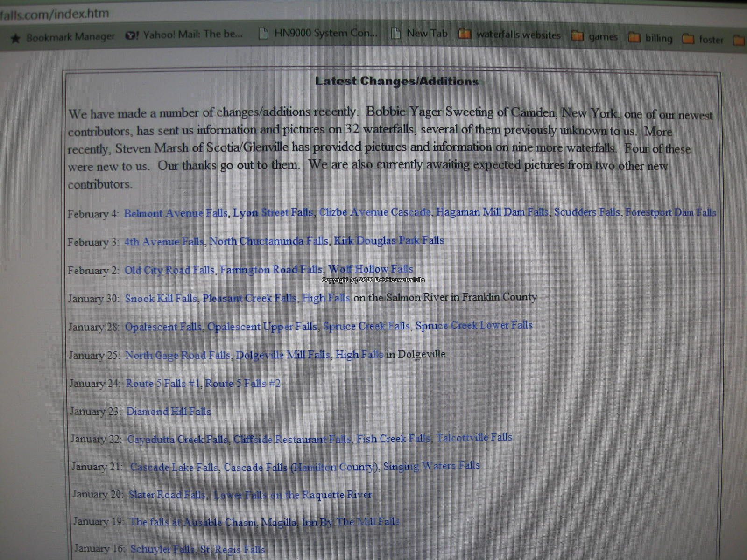Click the January 23: date label
The image size is (747, 560).
coord(95,411)
